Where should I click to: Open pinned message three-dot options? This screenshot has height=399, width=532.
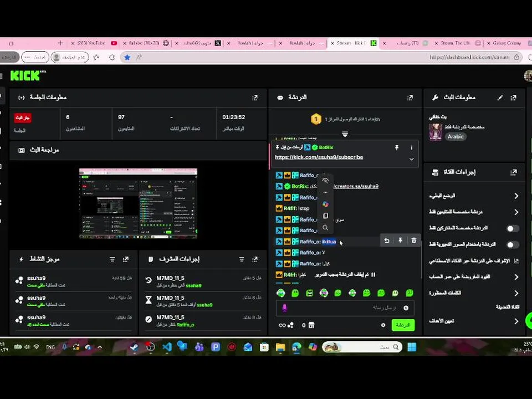(411, 147)
